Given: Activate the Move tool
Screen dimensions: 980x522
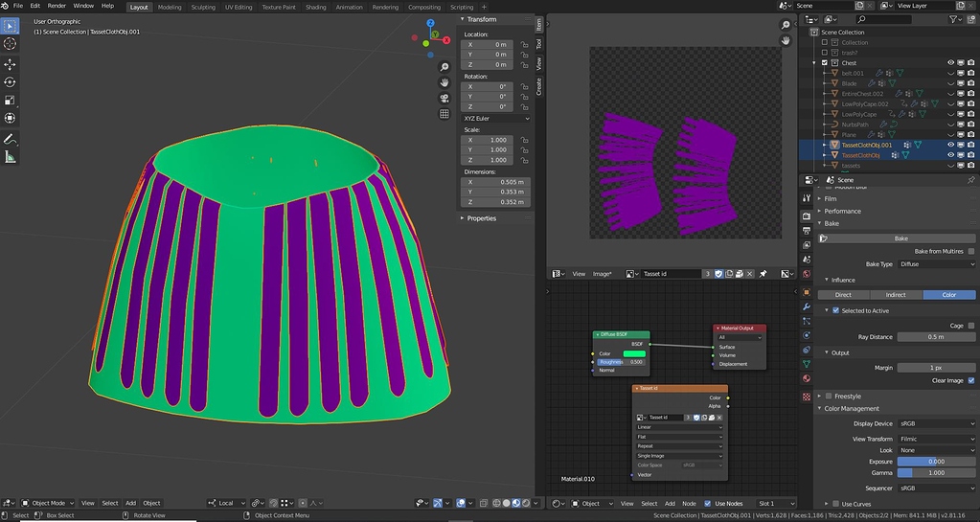Looking at the screenshot, I should (10, 64).
